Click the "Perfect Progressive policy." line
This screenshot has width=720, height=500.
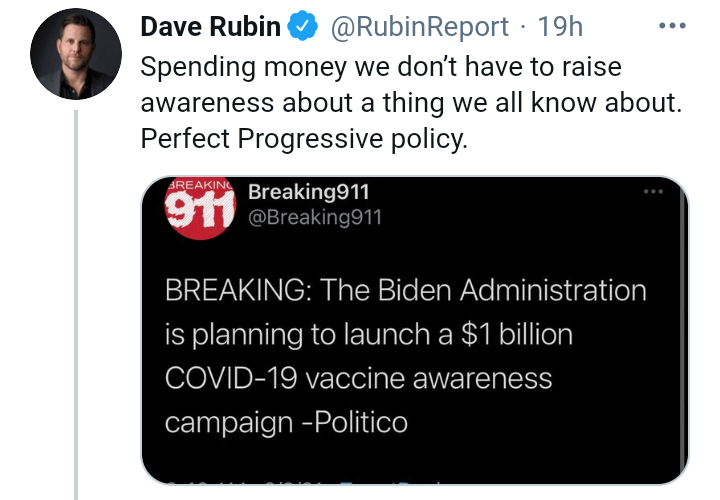pyautogui.click(x=304, y=140)
